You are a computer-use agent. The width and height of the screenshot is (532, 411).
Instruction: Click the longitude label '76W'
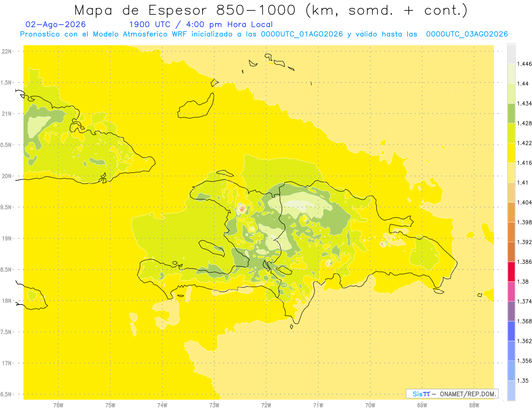tap(58, 405)
